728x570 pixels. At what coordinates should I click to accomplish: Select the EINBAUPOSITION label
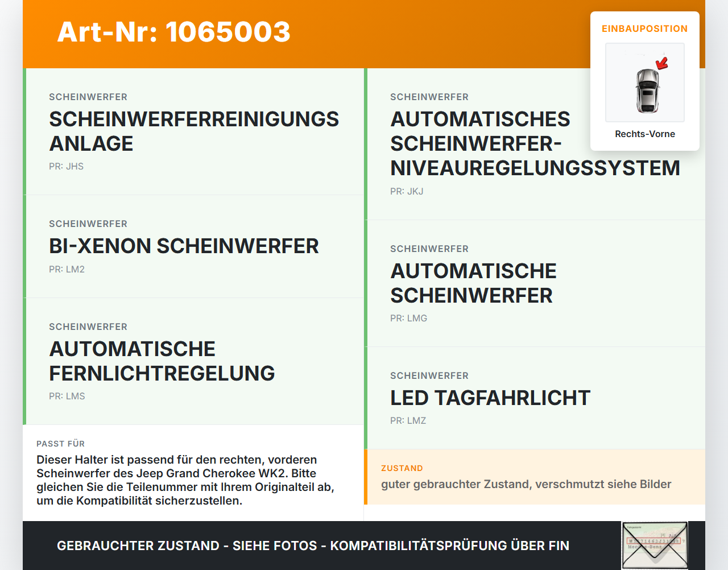coord(645,28)
